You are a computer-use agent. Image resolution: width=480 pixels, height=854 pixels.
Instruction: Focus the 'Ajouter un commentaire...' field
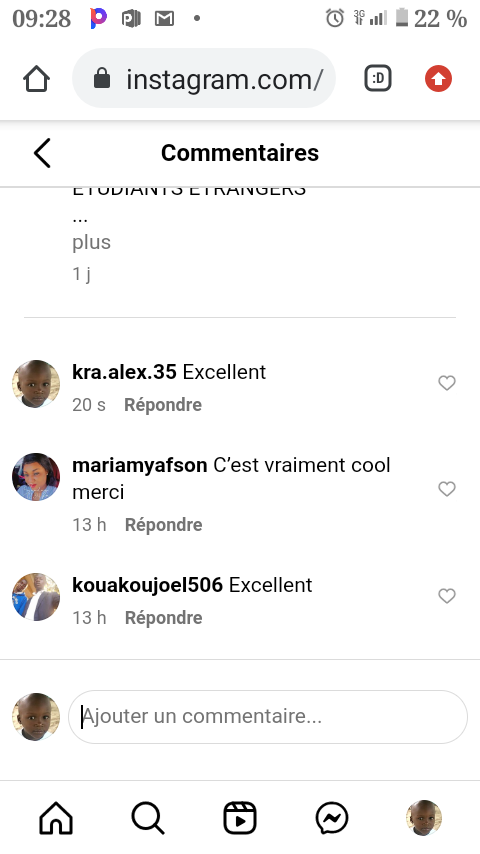coord(268,716)
